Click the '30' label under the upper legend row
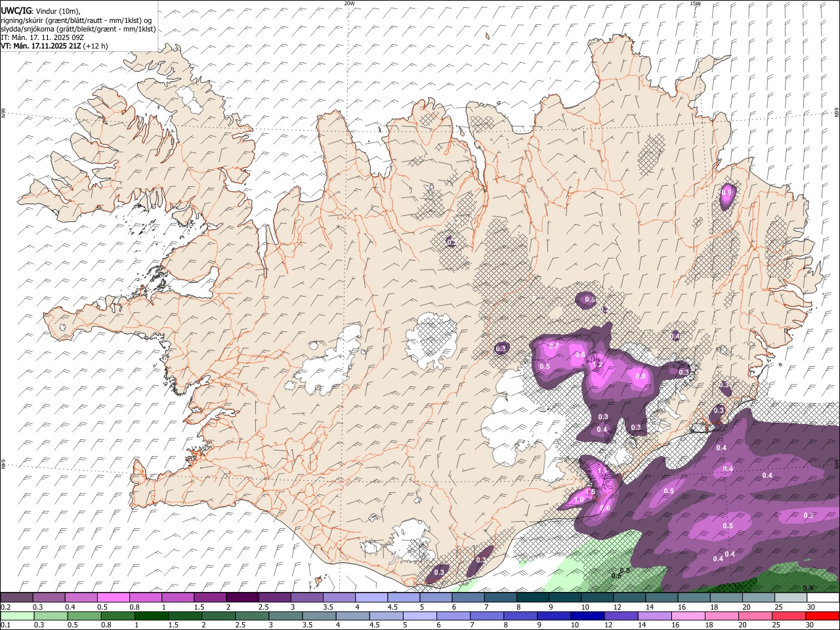The width and height of the screenshot is (840, 630). (811, 607)
